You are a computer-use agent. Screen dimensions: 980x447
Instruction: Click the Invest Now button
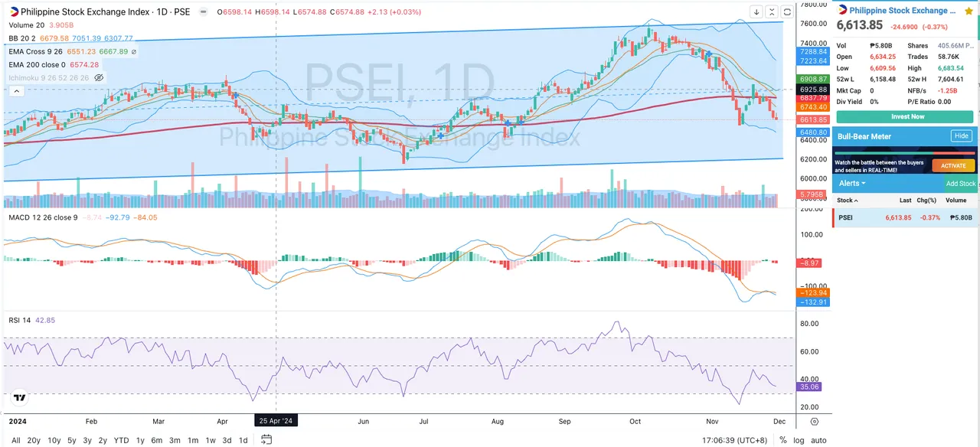[x=905, y=117]
